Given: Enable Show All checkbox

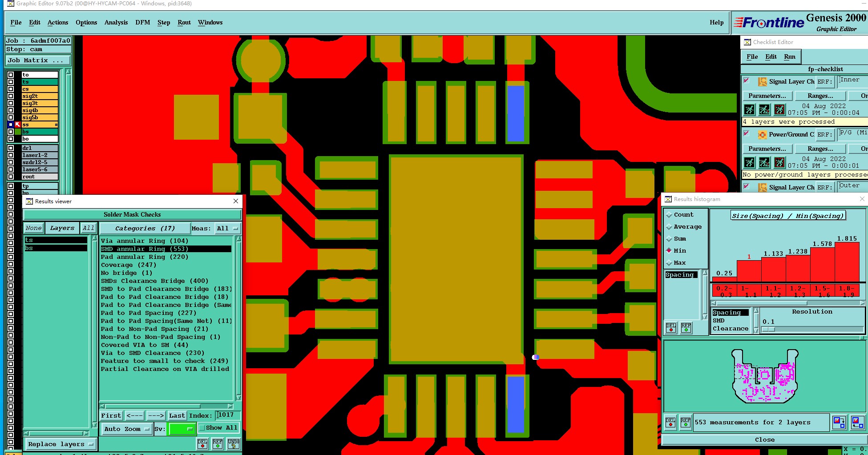Looking at the screenshot, I should [202, 428].
